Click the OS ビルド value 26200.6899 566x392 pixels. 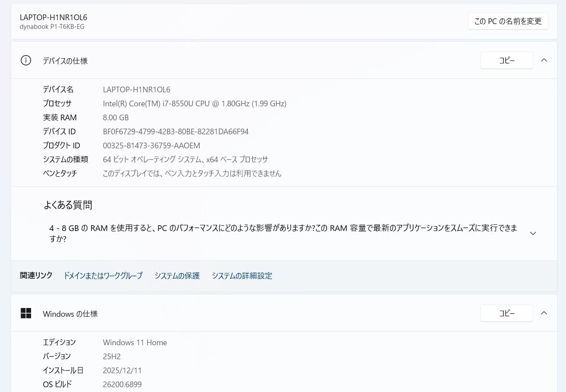click(x=122, y=385)
